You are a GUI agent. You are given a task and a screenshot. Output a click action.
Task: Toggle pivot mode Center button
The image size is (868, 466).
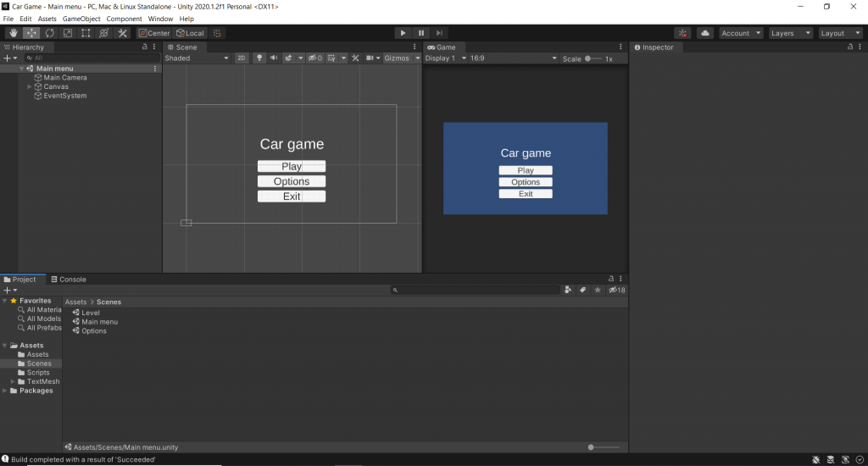pyautogui.click(x=154, y=33)
